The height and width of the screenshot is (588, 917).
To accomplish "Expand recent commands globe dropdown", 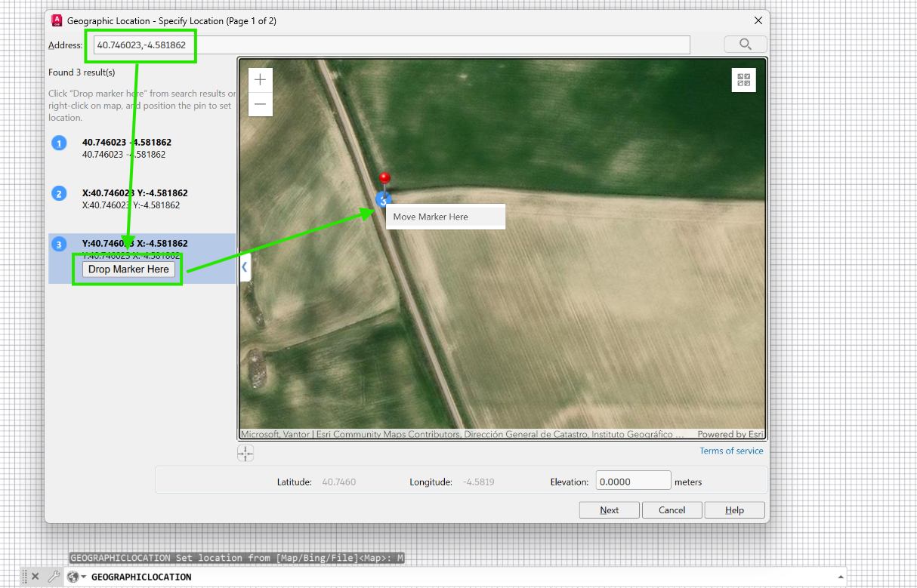I will click(x=76, y=577).
